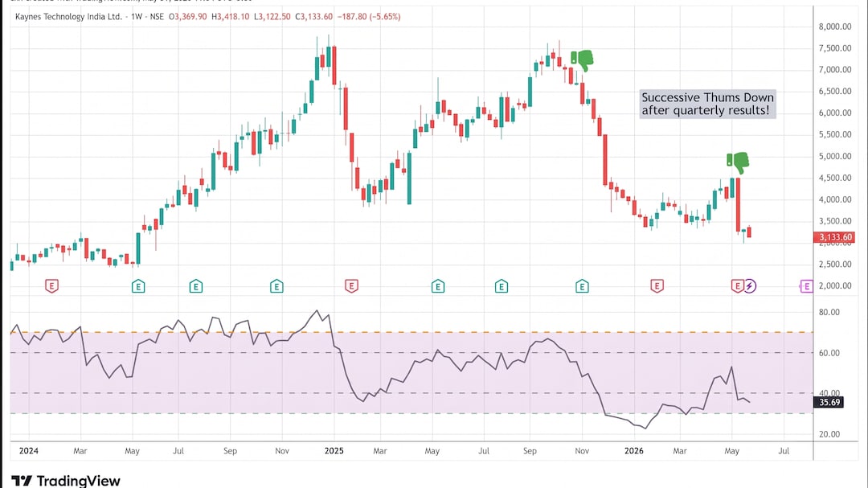This screenshot has width=868, height=488.
Task: Click the 2026 label on the time axis
Action: (x=634, y=451)
